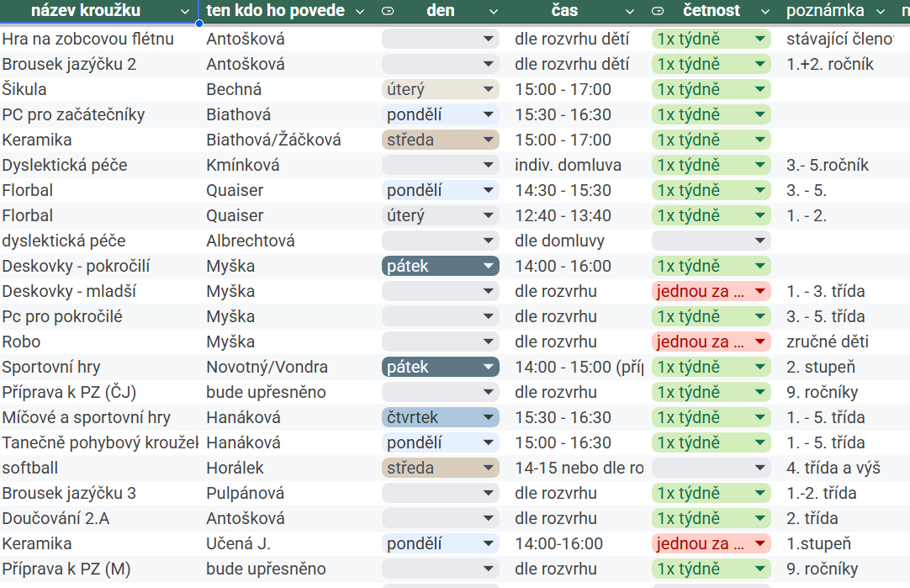
Task: Click dropdown-type icon beside 'den' header
Action: tap(388, 11)
